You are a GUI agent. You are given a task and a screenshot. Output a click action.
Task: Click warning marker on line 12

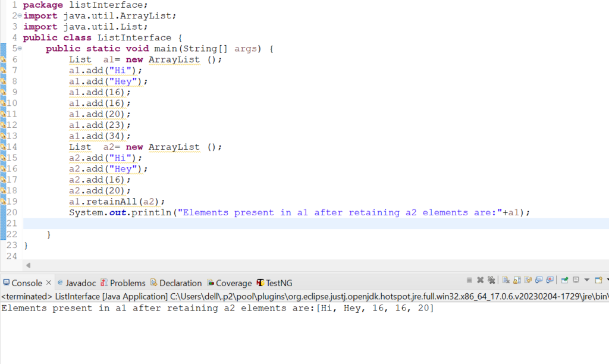tap(3, 125)
